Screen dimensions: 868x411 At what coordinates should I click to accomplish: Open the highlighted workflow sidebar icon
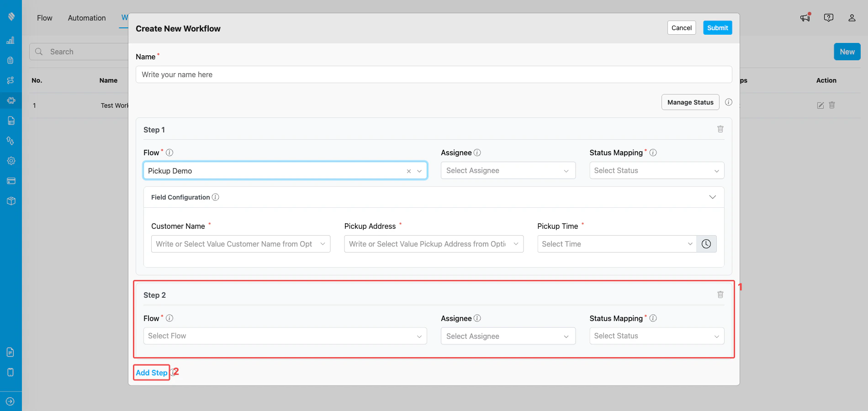(x=11, y=100)
